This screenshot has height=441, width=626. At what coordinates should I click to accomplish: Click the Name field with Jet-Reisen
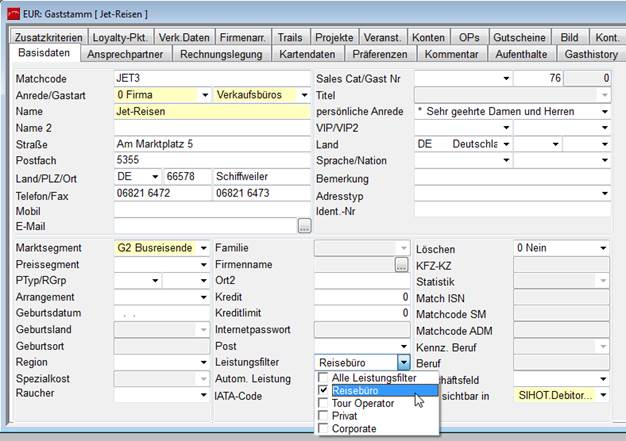(x=212, y=112)
